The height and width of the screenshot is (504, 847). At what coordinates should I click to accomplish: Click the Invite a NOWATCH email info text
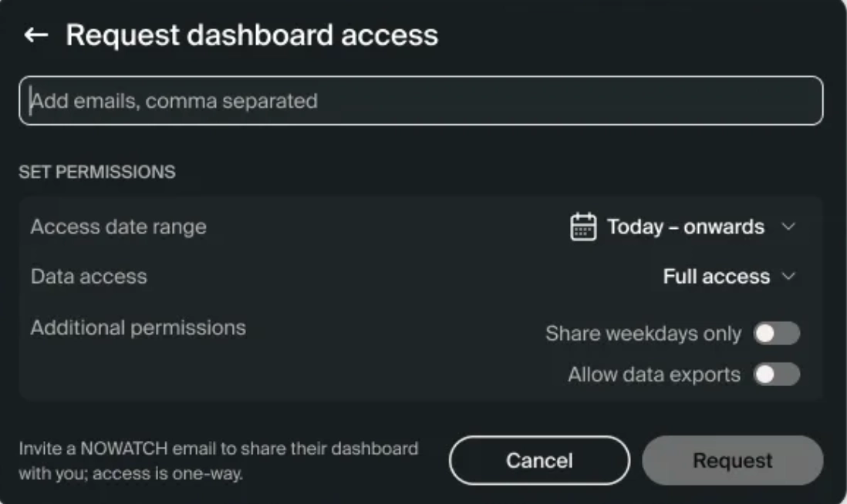pos(218,461)
